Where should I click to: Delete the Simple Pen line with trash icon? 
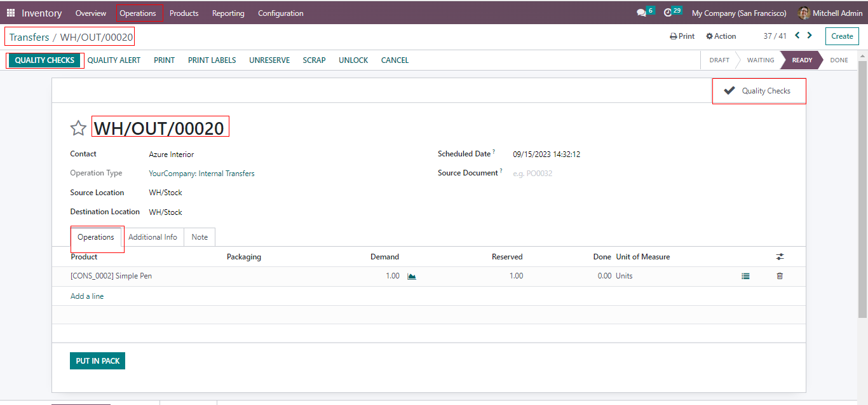(780, 276)
